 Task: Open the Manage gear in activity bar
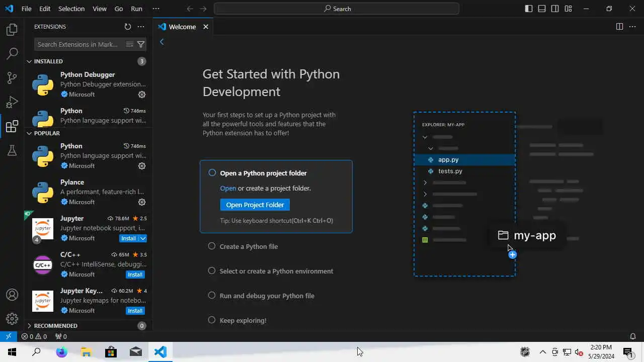tap(12, 319)
